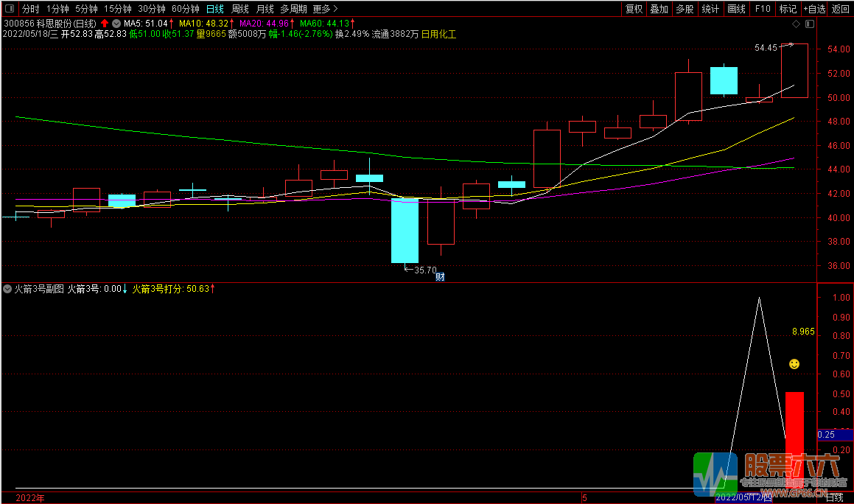Add stock via +自选 button
Viewport: 854px width, 504px height.
(814, 9)
